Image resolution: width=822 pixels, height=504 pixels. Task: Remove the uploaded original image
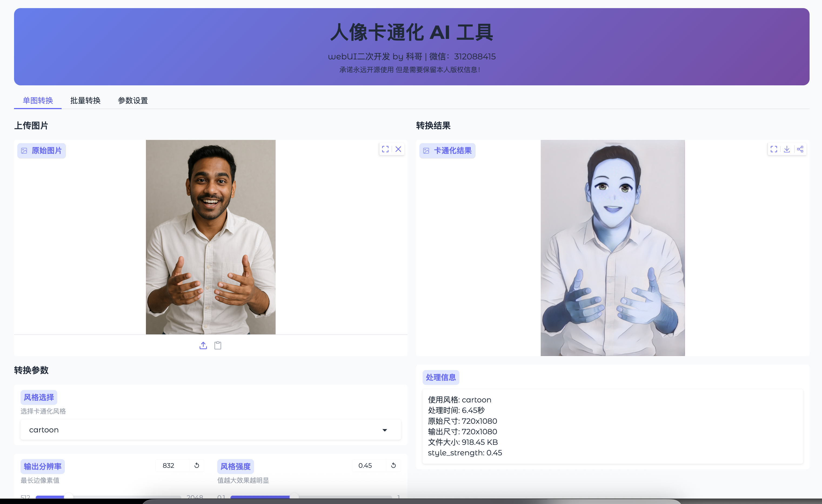(x=398, y=149)
